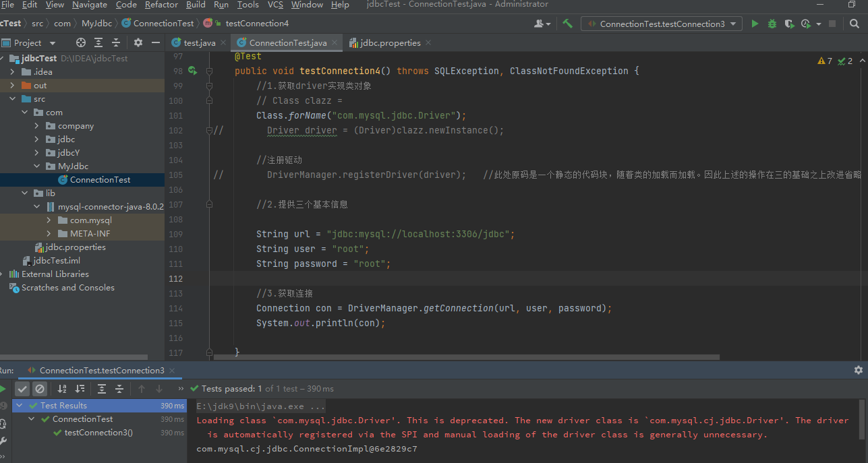Open the Refactor menu
Viewport: 868px width, 463px height.
pyautogui.click(x=161, y=5)
